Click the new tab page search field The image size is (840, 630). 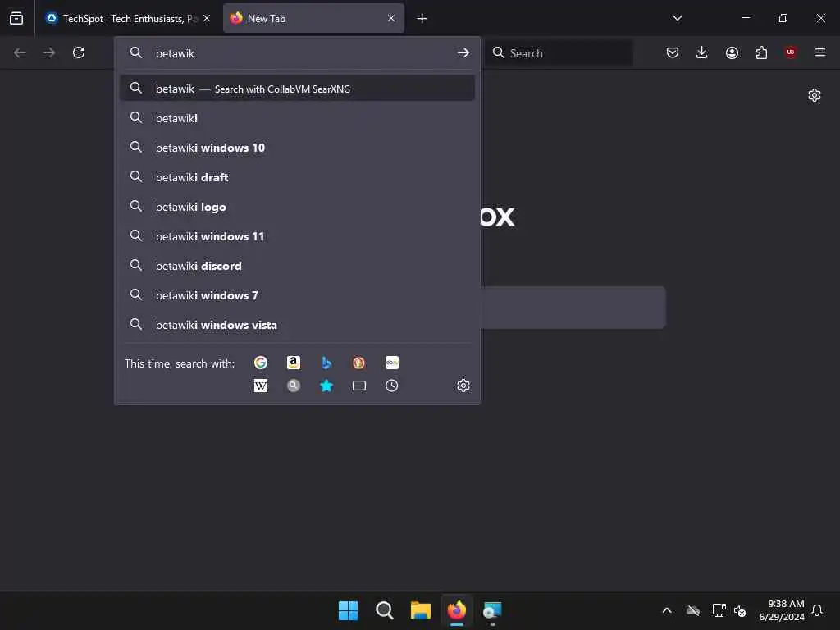pos(573,308)
